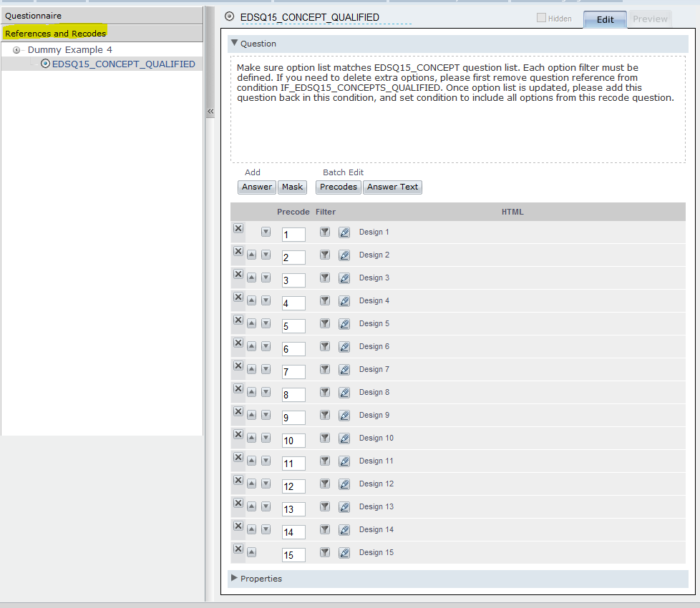Open the Questionnaire panel header
700x608 pixels.
(102, 16)
